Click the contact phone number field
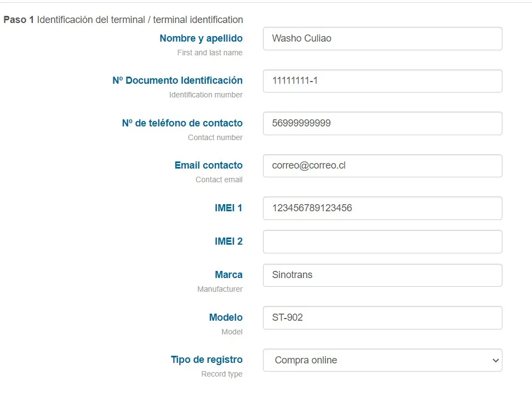This screenshot has height=399, width=532. [382, 123]
